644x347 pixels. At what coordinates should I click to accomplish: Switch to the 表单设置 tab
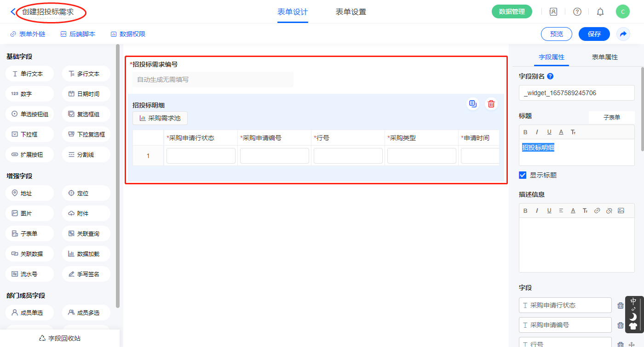click(351, 12)
